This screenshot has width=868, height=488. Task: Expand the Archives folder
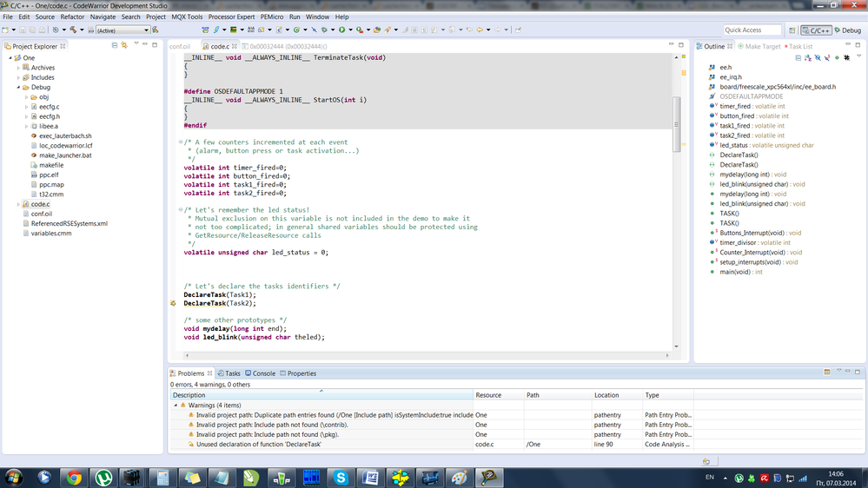tap(18, 68)
